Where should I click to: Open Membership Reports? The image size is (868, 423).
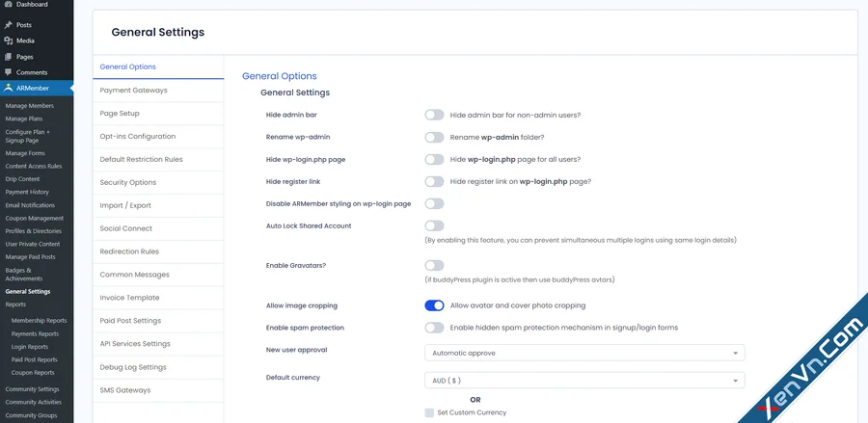pos(39,321)
